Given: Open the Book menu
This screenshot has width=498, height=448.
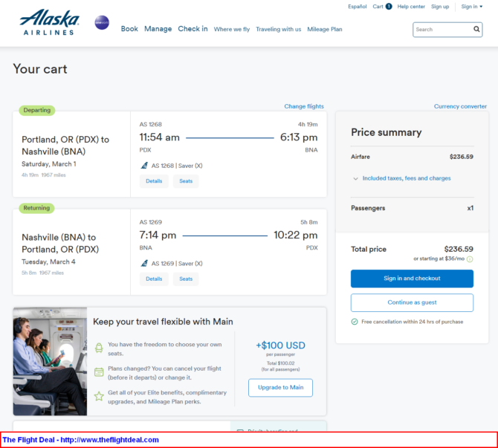Looking at the screenshot, I should pyautogui.click(x=129, y=29).
